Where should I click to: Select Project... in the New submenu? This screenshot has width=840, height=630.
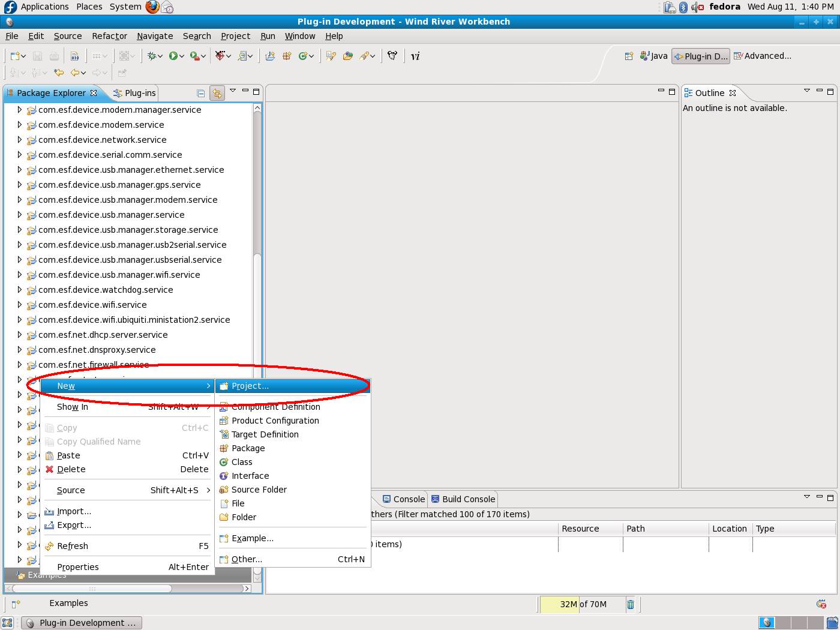(x=293, y=386)
